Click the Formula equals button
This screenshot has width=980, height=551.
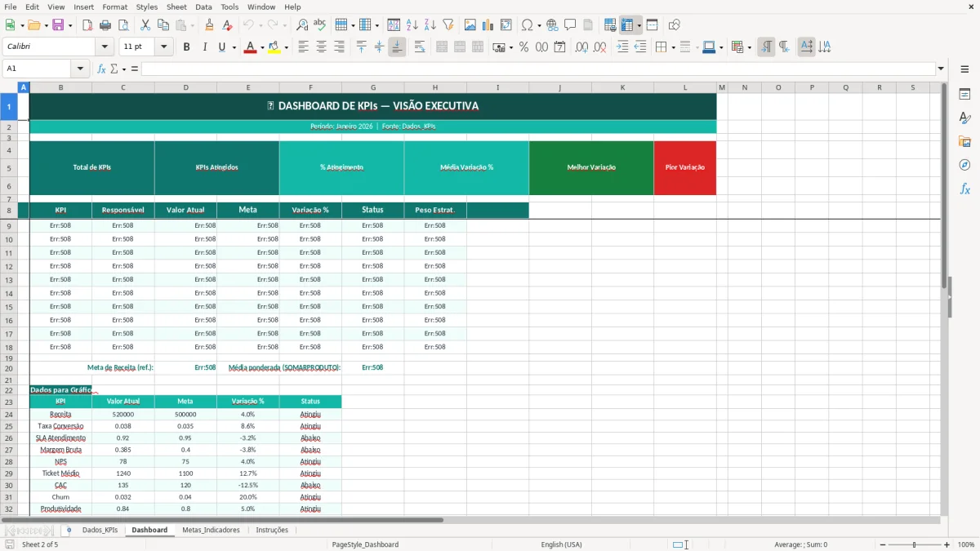point(135,69)
